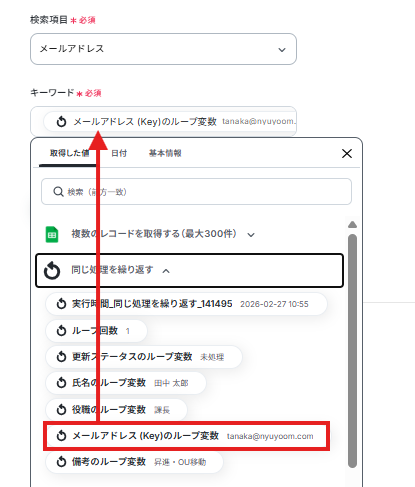Viewport: 415px width, 487px height.
Task: Click the キーワード field label
Action: (52, 93)
